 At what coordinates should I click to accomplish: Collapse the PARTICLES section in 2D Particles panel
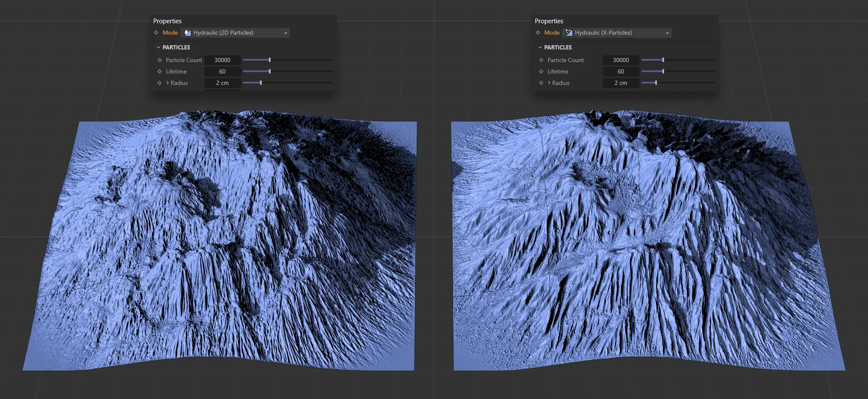pyautogui.click(x=159, y=47)
